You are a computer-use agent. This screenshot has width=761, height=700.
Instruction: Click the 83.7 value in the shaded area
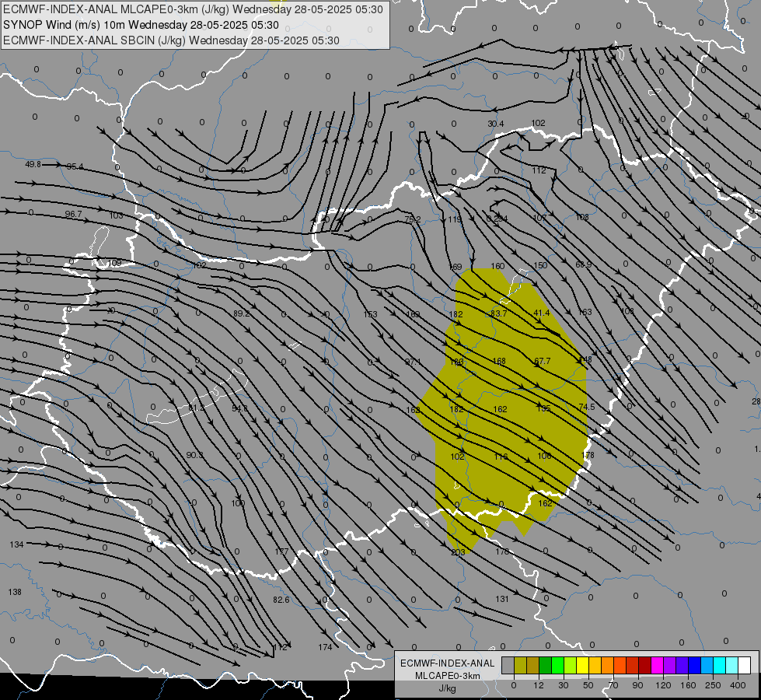point(499,313)
